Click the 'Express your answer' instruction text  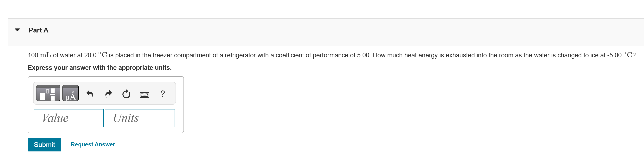[x=100, y=68]
